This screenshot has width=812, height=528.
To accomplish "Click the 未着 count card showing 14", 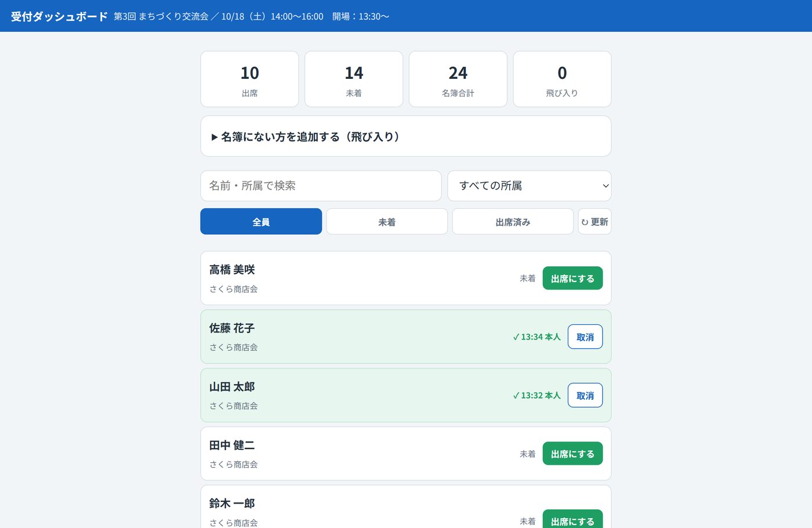I will [x=354, y=79].
